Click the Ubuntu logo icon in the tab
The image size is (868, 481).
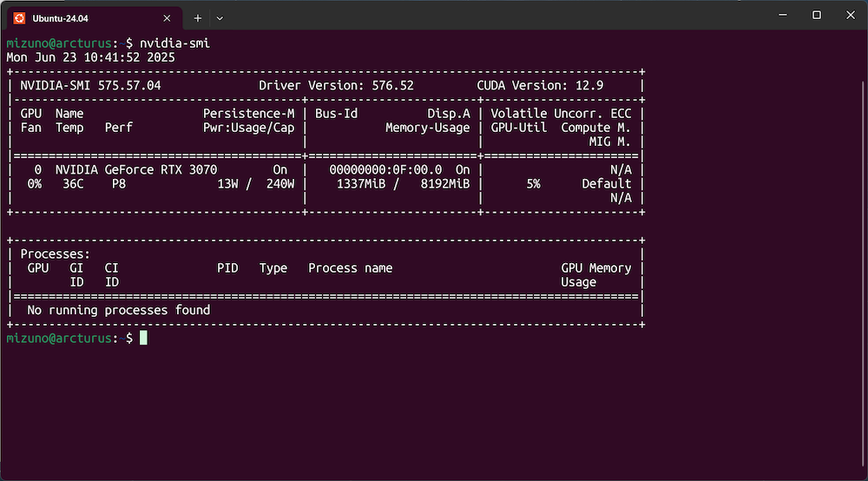point(19,17)
